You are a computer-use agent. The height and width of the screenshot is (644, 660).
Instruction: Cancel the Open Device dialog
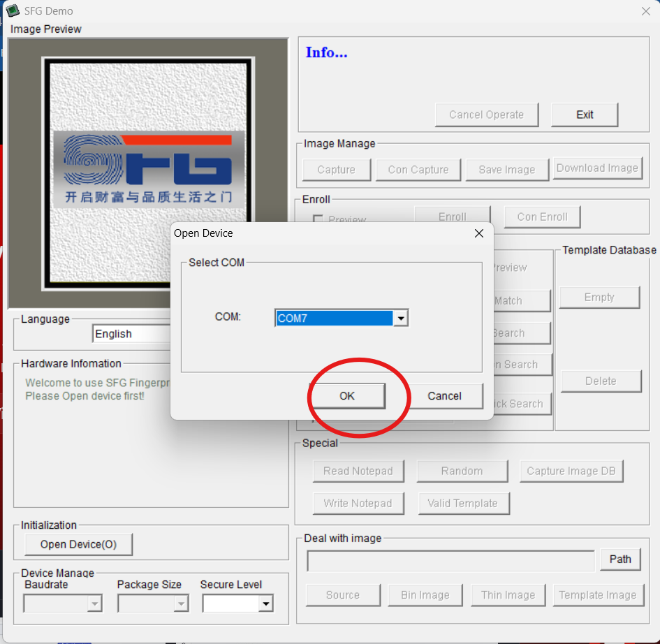[x=444, y=395]
